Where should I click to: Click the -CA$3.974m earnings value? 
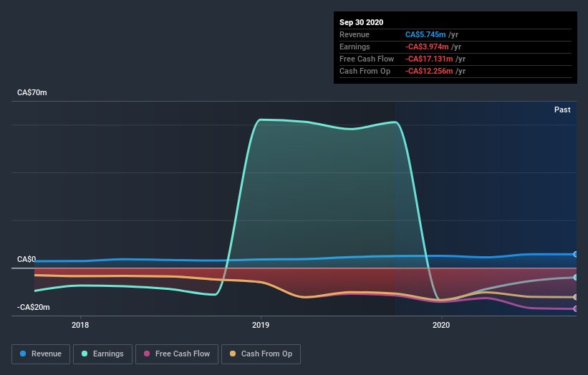[x=427, y=47]
